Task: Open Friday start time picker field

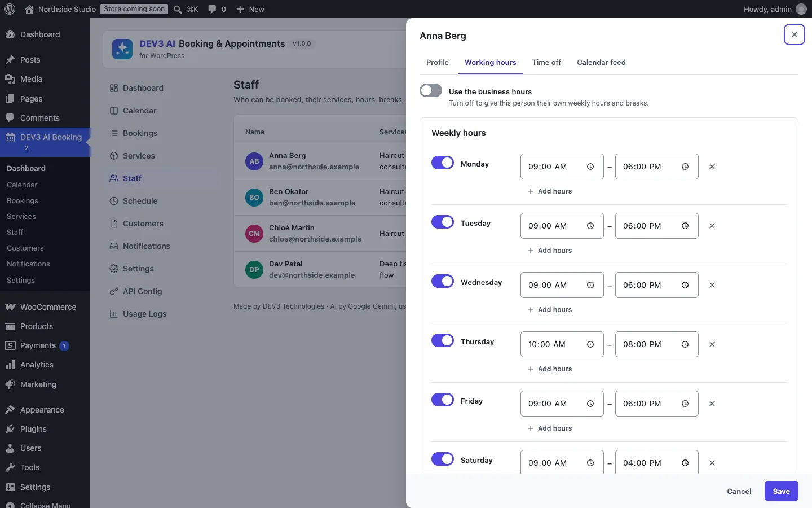Action: (x=562, y=404)
